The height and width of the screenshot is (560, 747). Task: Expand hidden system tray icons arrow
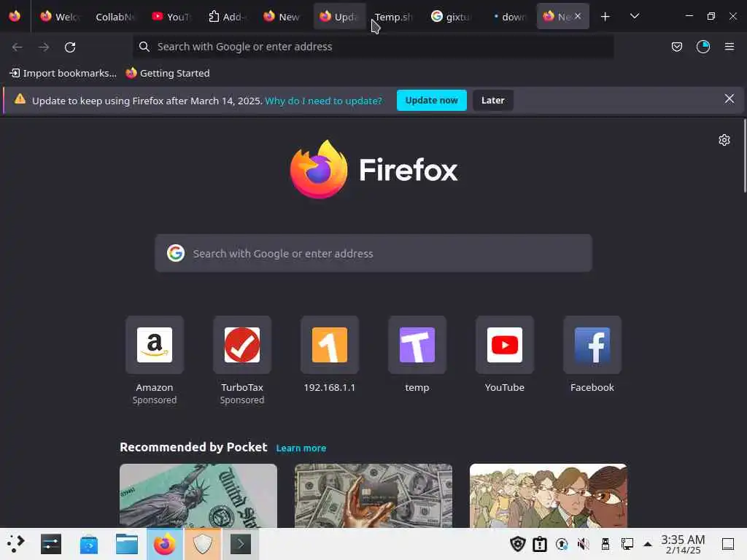(648, 544)
